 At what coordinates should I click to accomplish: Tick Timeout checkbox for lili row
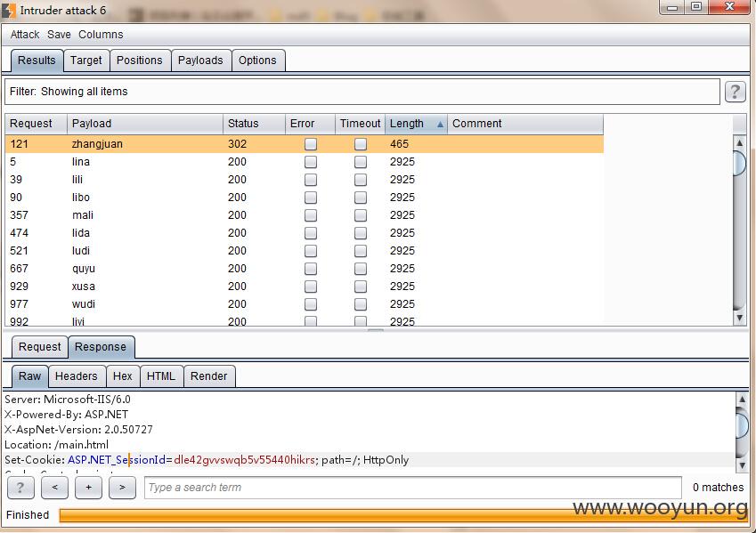pyautogui.click(x=360, y=180)
